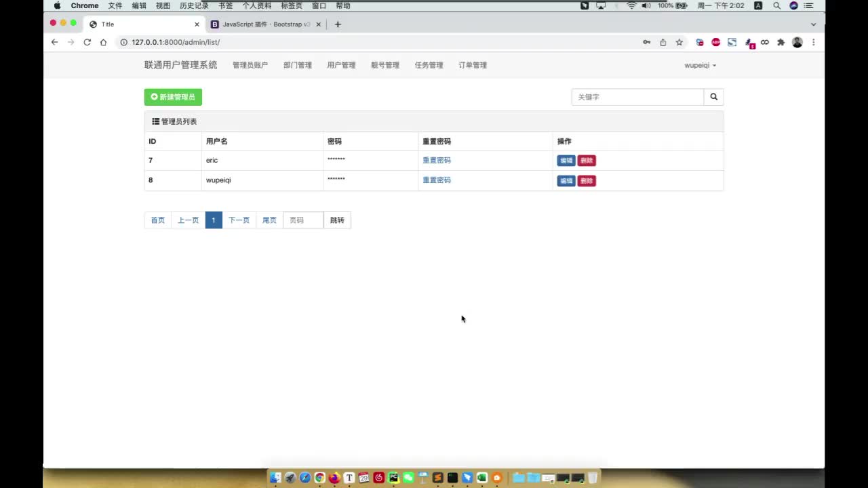Open the 历史记录 menu in the menu bar
The height and width of the screenshot is (488, 868).
click(194, 5)
